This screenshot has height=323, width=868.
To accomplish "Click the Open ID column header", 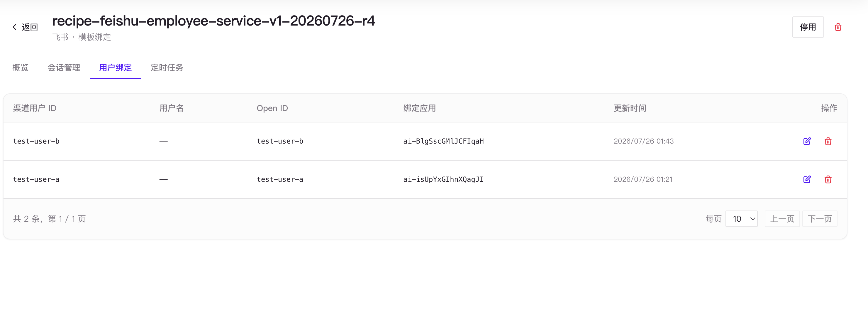I will click(x=272, y=108).
